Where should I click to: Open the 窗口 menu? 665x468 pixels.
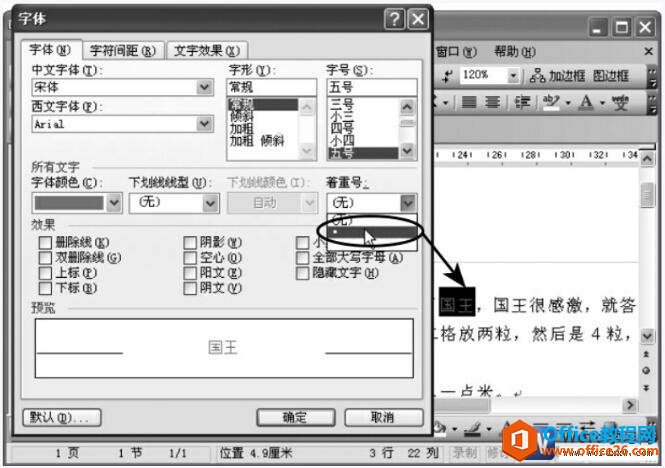[x=456, y=52]
